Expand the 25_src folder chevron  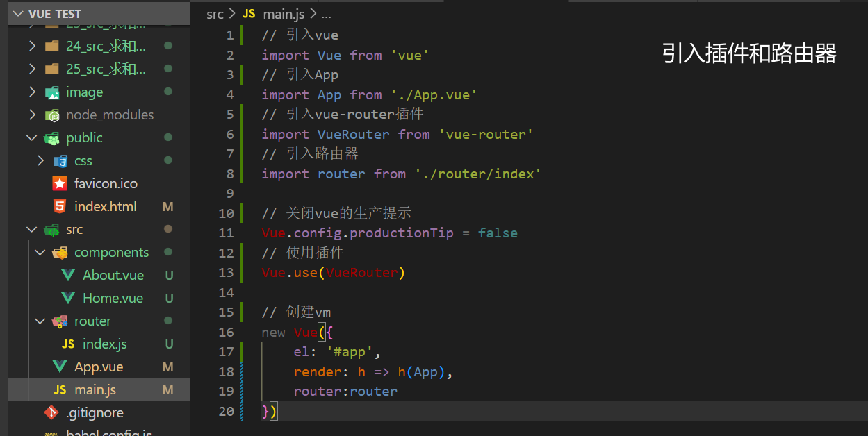(32, 69)
